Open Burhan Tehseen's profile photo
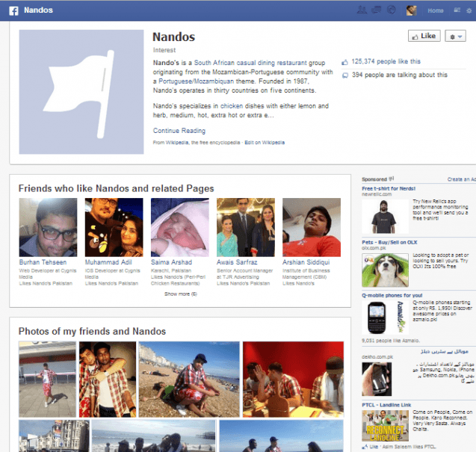476x452 pixels. (x=48, y=227)
